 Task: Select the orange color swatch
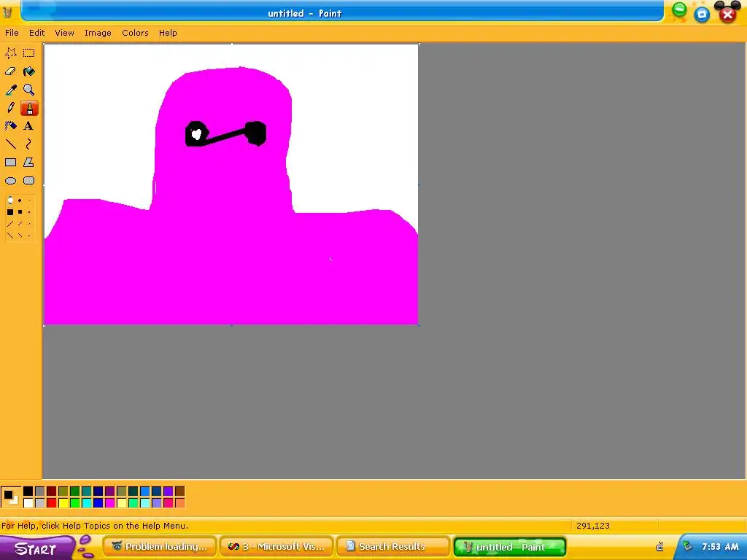[x=179, y=502]
